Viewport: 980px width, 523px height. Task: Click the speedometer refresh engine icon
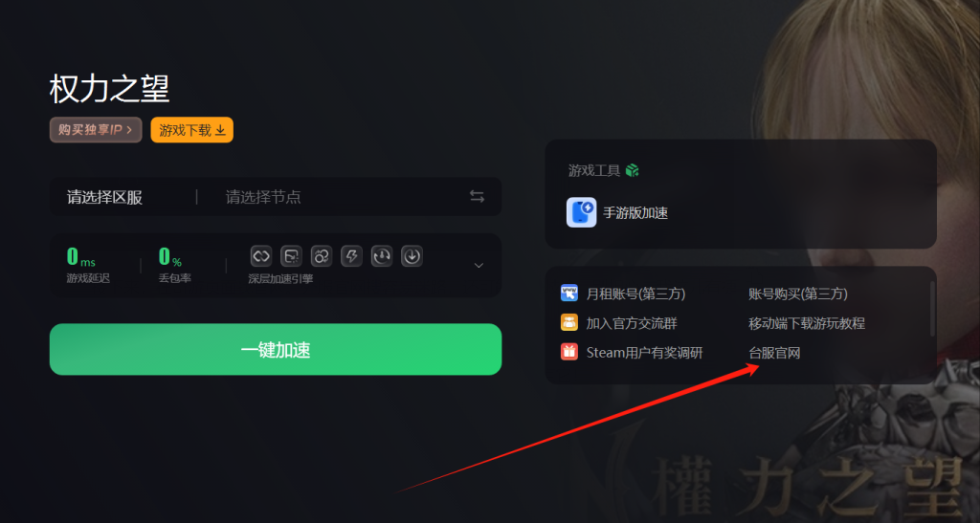tap(381, 256)
